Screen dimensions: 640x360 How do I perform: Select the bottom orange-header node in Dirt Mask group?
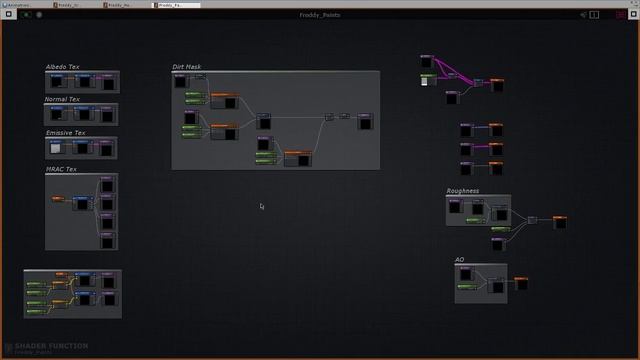[298, 158]
